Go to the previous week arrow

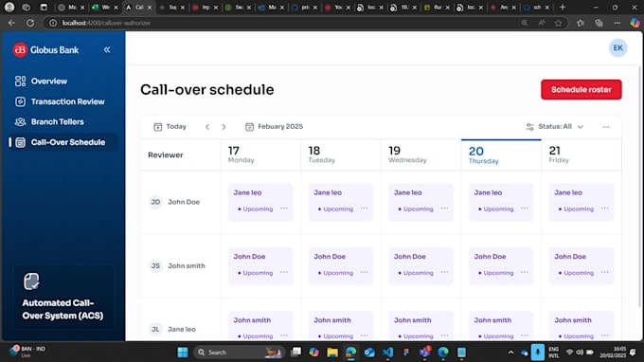[207, 127]
